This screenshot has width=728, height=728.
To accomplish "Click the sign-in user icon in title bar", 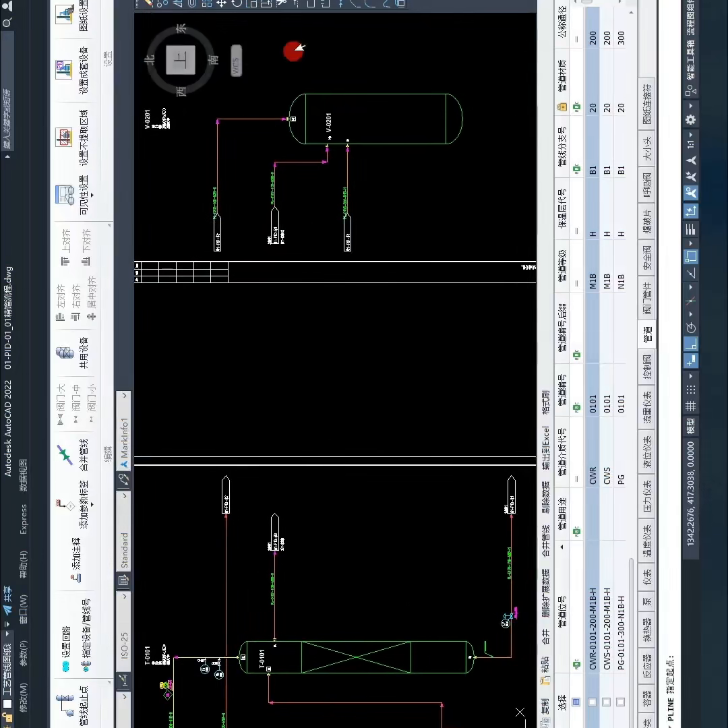I will pyautogui.click(x=7, y=5).
